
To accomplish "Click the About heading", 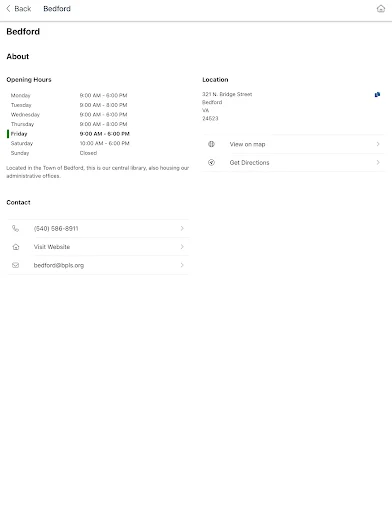I will click(x=18, y=56).
